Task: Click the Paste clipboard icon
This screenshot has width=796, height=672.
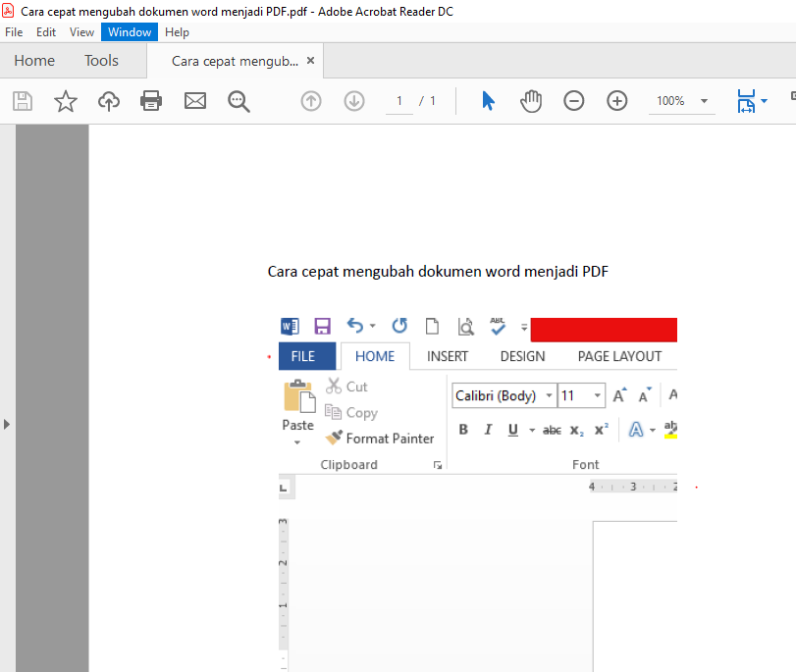Action: coord(298,397)
